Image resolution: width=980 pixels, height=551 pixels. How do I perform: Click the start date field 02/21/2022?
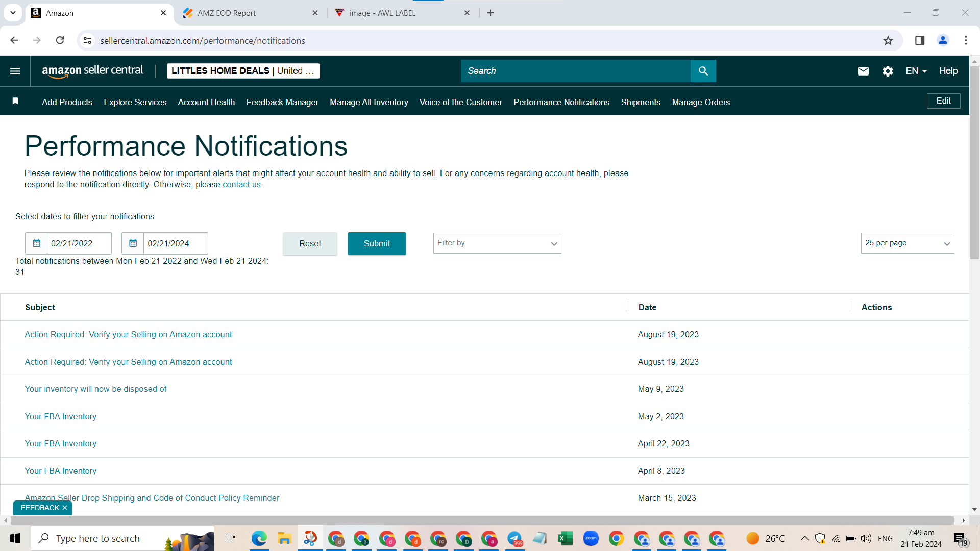pyautogui.click(x=79, y=243)
